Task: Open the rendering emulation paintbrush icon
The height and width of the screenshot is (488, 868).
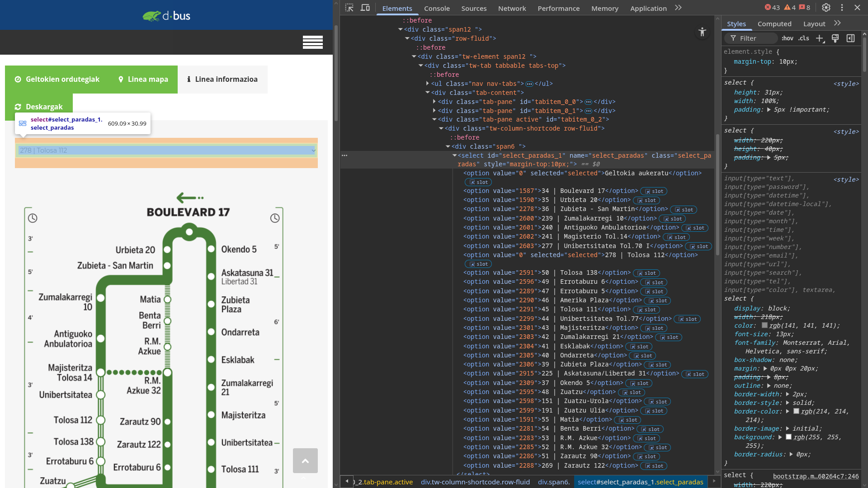Action: [x=835, y=38]
